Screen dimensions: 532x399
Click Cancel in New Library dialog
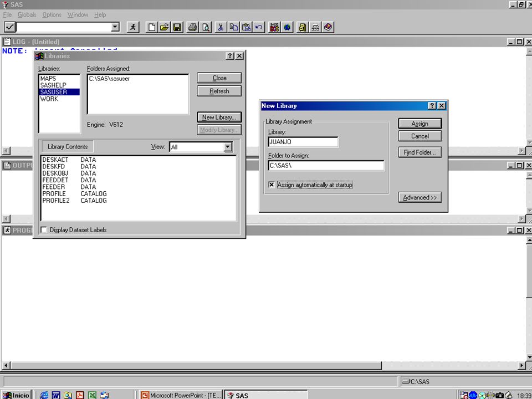point(420,136)
